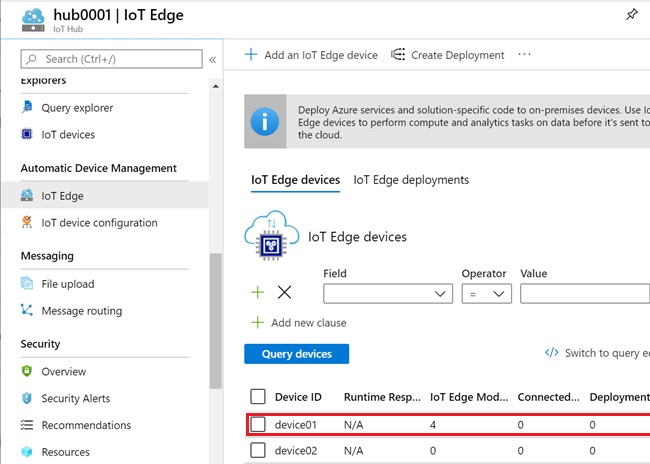Click N/A in the device02 row
The width and height of the screenshot is (650, 464).
tap(354, 450)
